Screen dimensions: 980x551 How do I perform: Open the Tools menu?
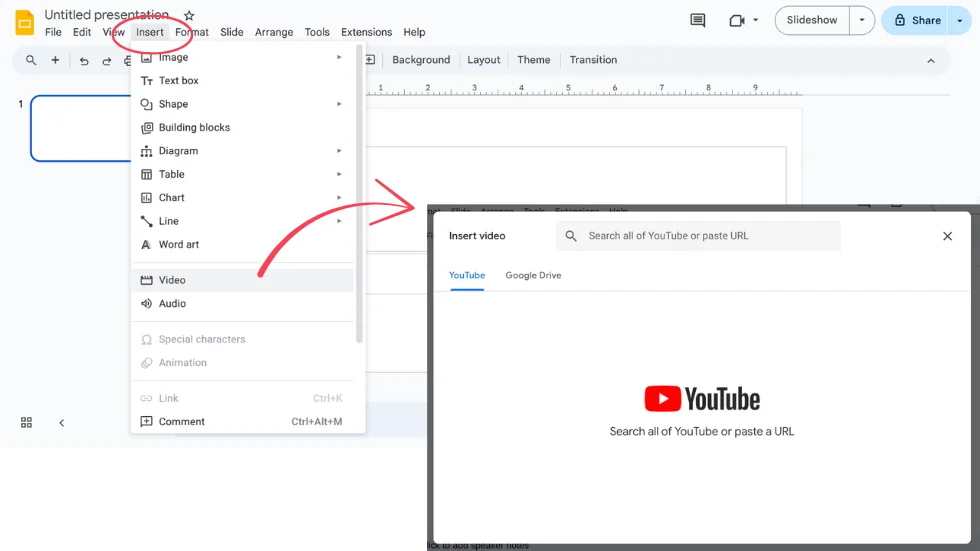(x=317, y=32)
